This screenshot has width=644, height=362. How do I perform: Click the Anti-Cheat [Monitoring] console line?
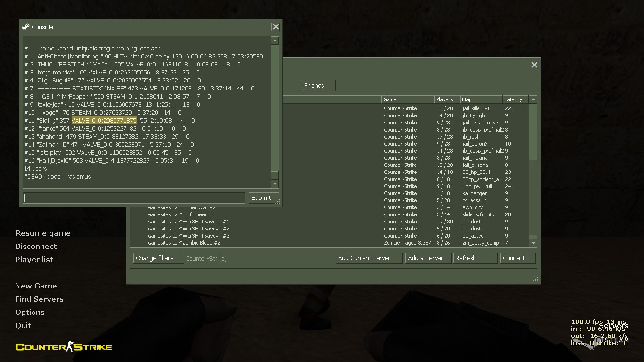(144, 57)
